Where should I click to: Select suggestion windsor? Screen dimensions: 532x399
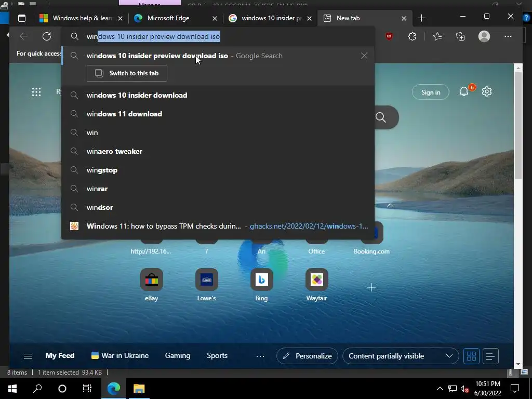tap(218, 207)
